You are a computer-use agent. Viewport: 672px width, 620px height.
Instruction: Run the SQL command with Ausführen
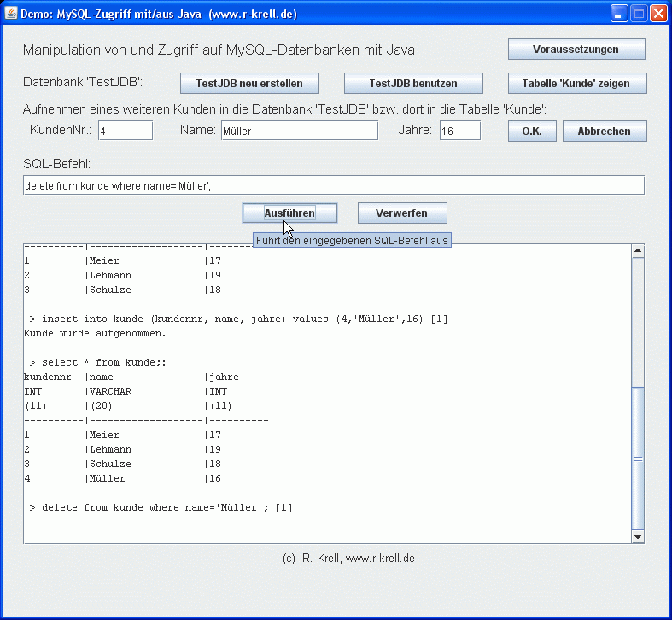pyautogui.click(x=289, y=213)
